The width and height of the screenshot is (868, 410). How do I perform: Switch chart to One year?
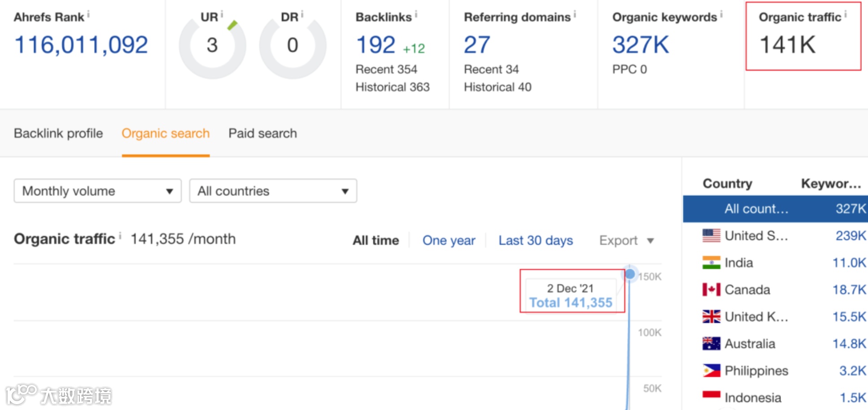[x=449, y=241]
